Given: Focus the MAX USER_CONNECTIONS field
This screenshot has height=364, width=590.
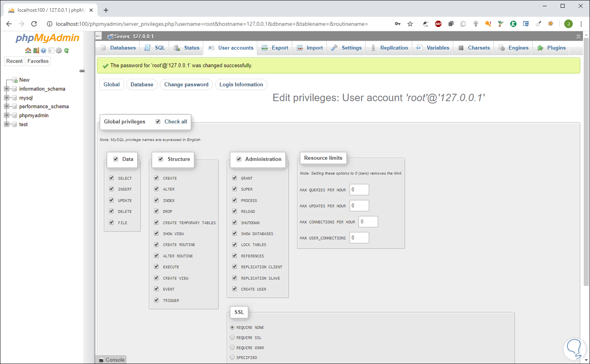Looking at the screenshot, I should coord(359,237).
